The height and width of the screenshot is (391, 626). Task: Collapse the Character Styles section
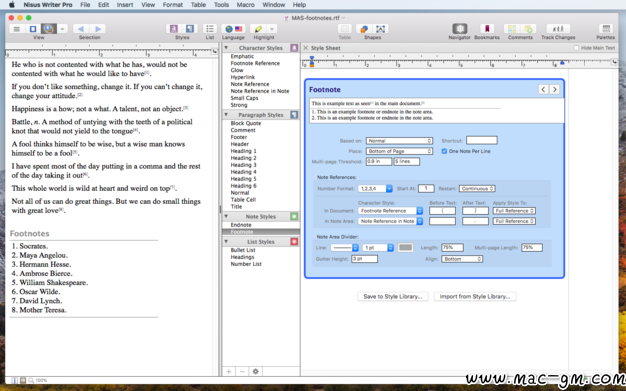tap(226, 48)
